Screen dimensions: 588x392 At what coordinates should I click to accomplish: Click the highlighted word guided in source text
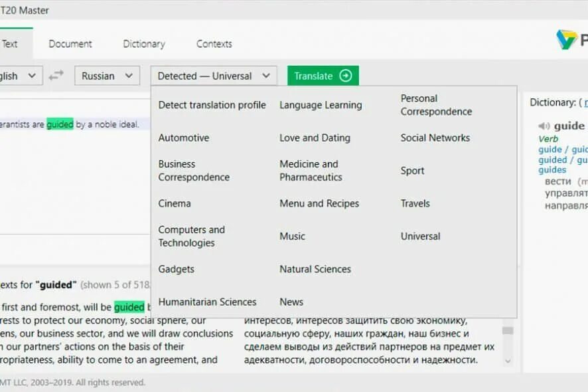60,124
